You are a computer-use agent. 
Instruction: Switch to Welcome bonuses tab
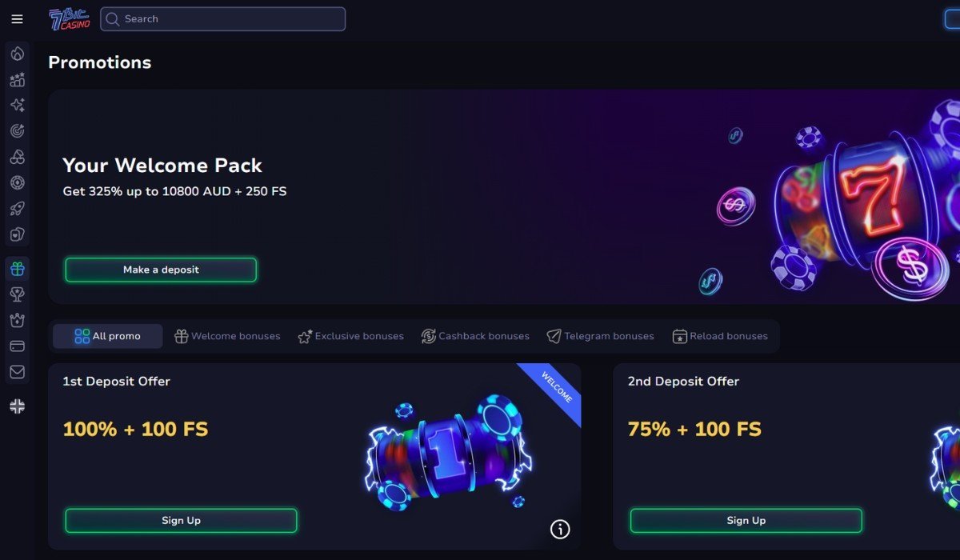[227, 336]
